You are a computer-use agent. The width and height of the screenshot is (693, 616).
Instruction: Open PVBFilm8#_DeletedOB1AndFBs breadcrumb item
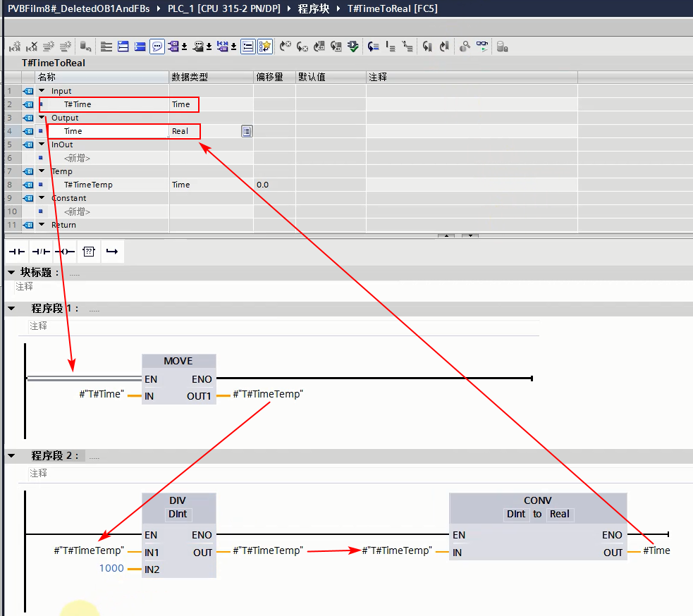[x=79, y=8]
